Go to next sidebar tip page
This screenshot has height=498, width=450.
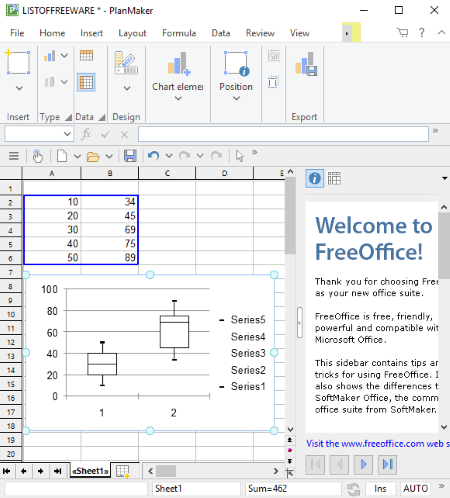click(x=364, y=464)
